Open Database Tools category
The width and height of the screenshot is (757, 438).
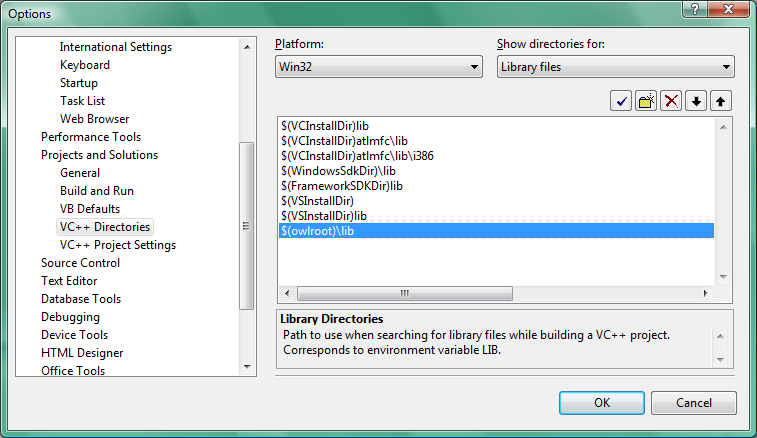coord(81,299)
